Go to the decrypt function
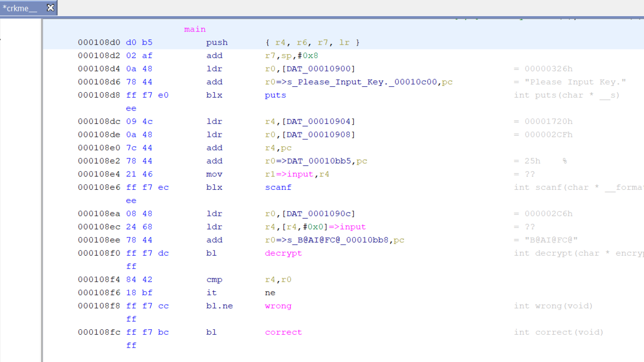This screenshot has height=362, width=644. (283, 253)
